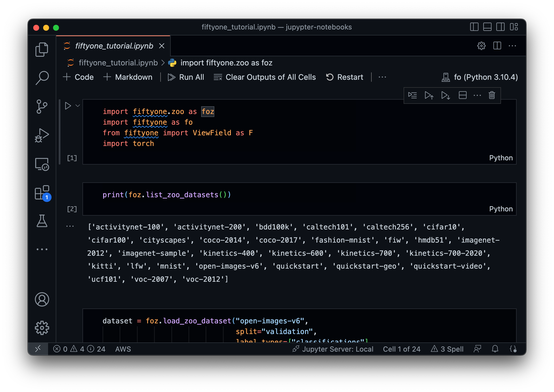Change language of second cell from Python
554x392 pixels.
click(x=501, y=209)
